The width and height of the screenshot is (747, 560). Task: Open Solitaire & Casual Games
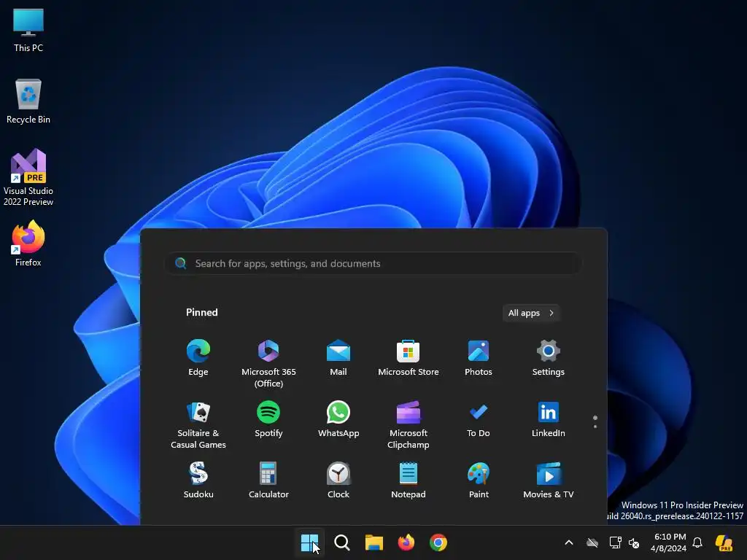(x=198, y=425)
